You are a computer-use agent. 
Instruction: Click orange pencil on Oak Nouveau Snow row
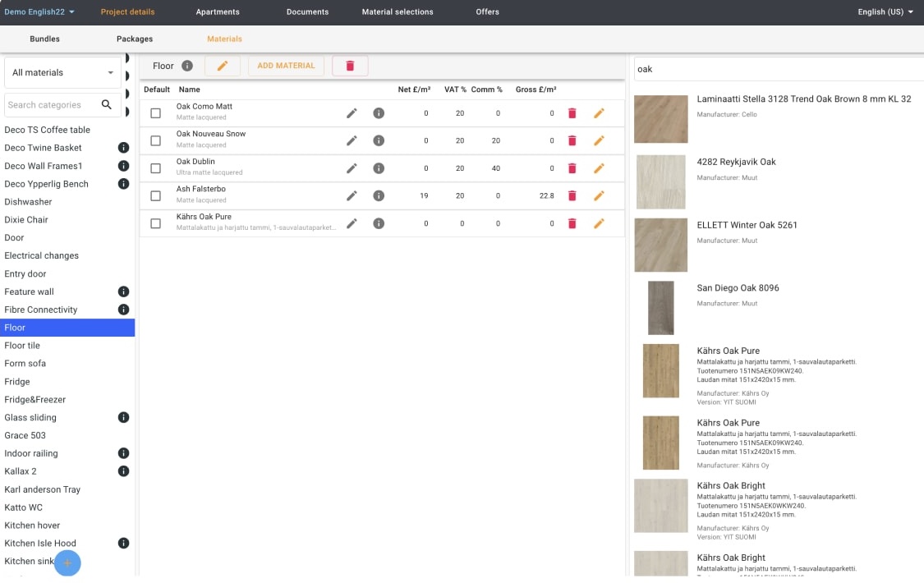599,140
